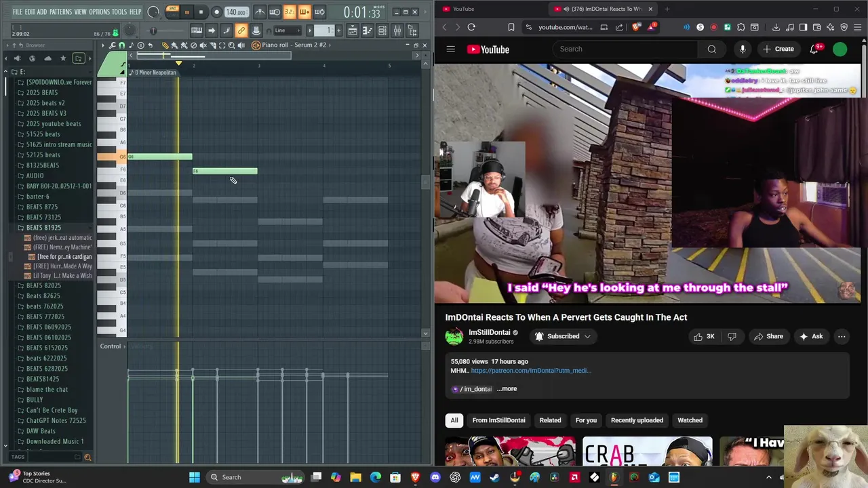
Task: Open YouTube notifications bell
Action: click(x=814, y=49)
